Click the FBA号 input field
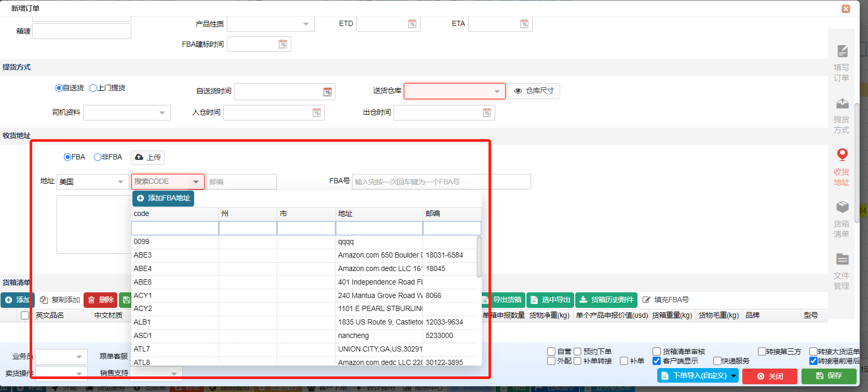This screenshot has height=392, width=868. 441,182
